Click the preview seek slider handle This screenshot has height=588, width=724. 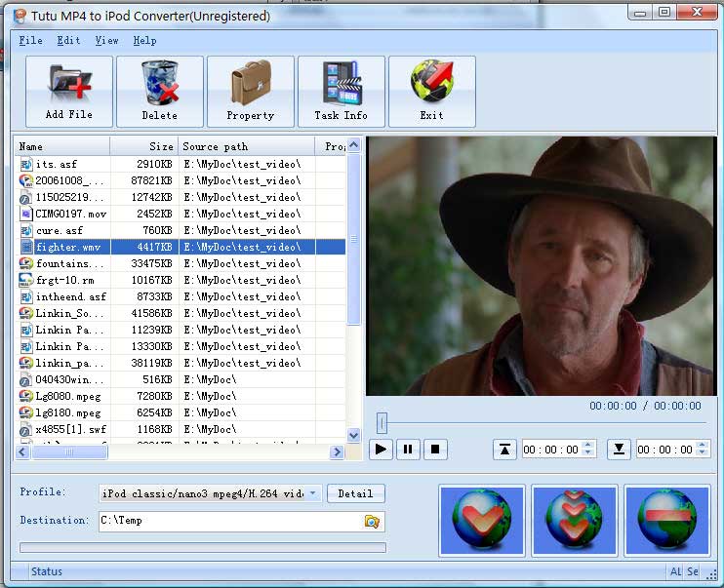click(382, 422)
